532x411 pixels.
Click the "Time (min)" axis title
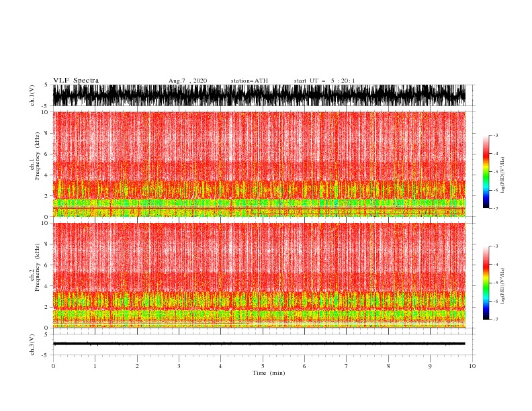(x=269, y=373)
